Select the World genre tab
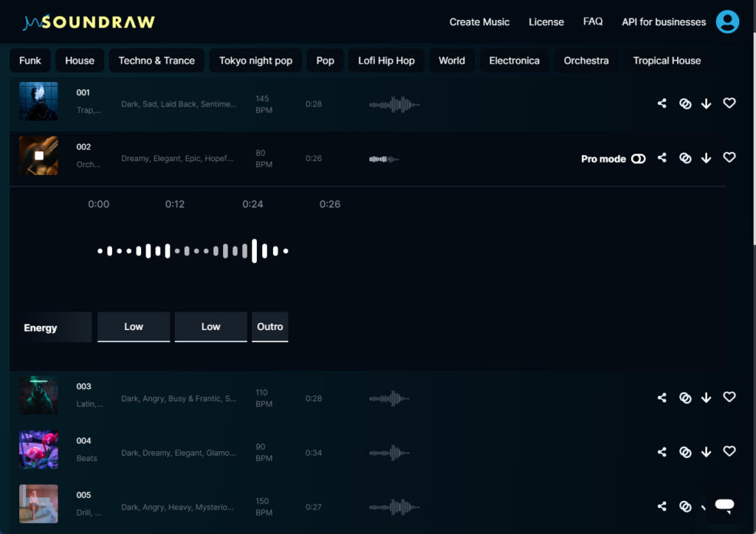 [x=452, y=61]
